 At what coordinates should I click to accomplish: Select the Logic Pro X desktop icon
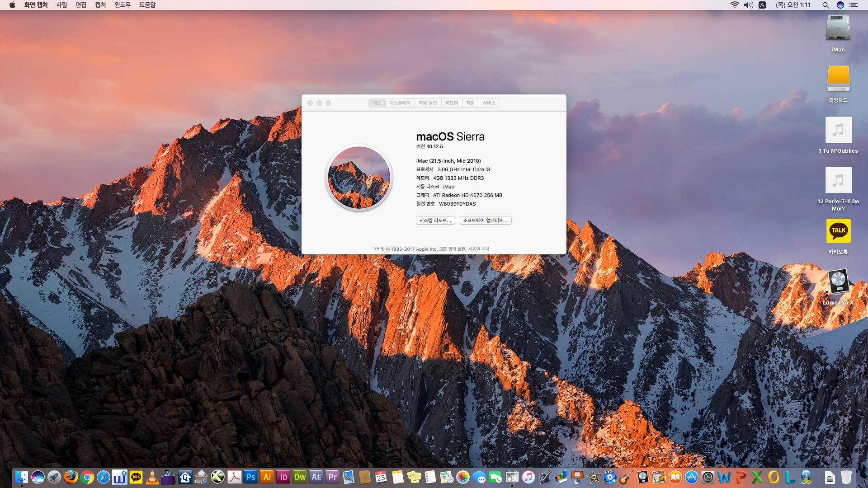[838, 282]
